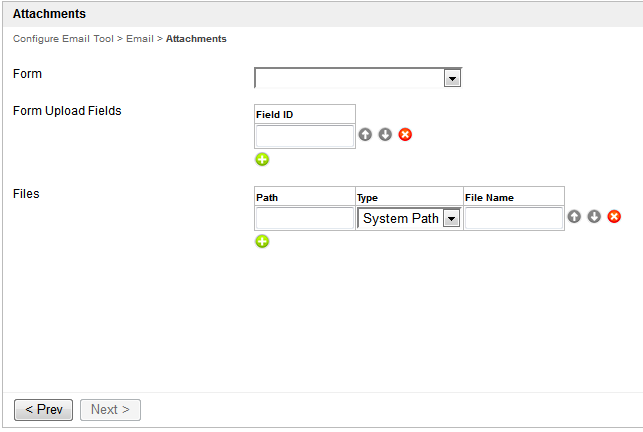Screen dimensions: 643x432
Task: Move the Files row up
Action: (574, 217)
